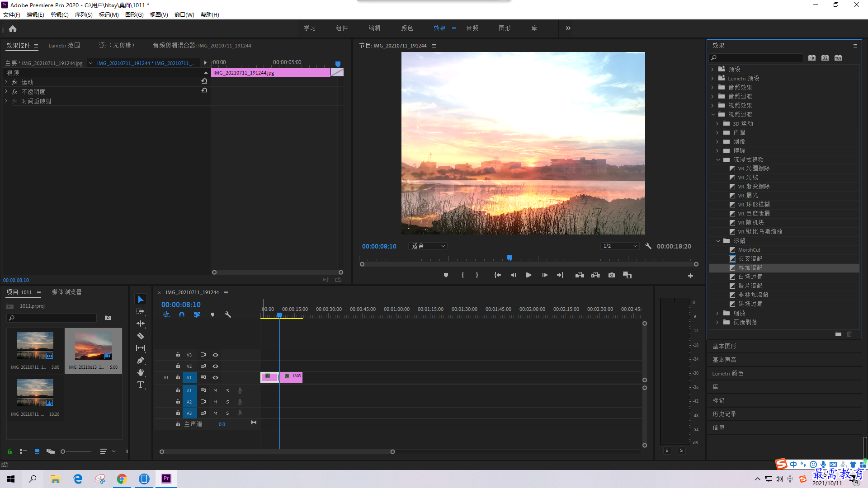868x488 pixels.
Task: Expand the 不透明度 effect properties
Action: 6,91
